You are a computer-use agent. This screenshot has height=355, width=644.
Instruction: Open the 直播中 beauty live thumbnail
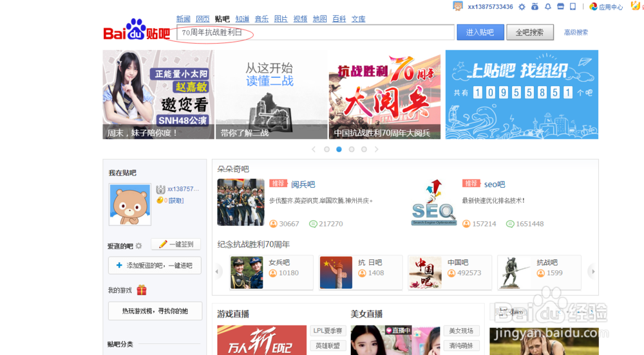(x=395, y=340)
